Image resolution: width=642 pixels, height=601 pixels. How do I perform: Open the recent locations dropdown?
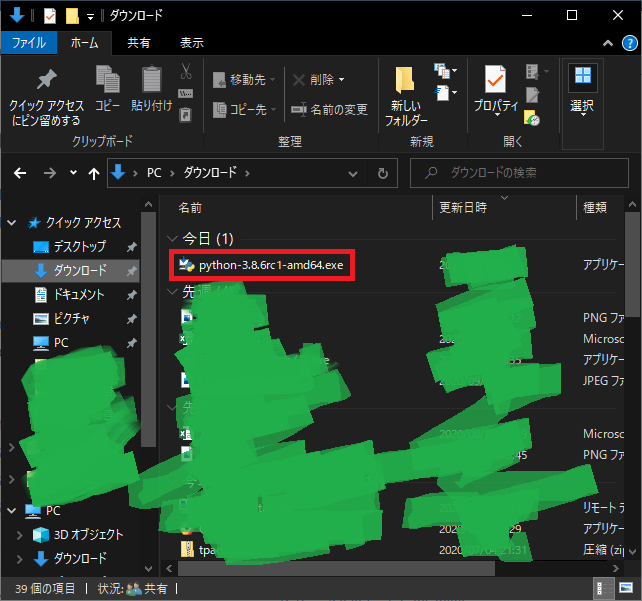point(73,173)
